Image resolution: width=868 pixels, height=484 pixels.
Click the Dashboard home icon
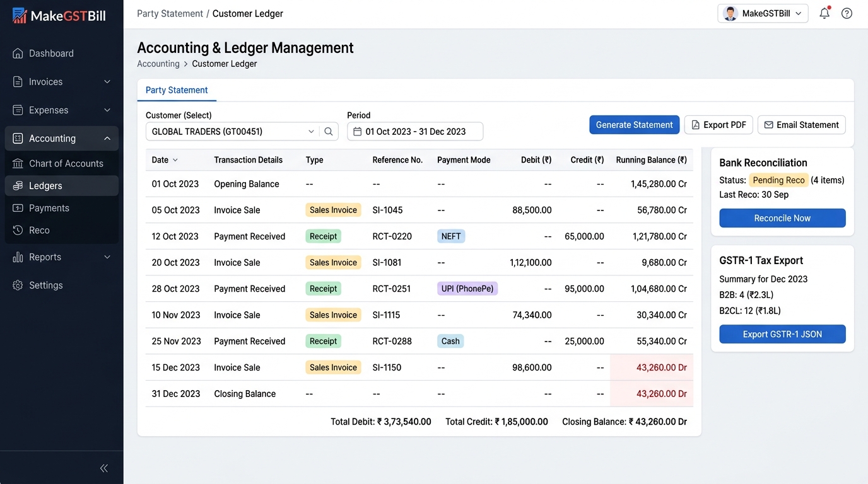pos(18,54)
